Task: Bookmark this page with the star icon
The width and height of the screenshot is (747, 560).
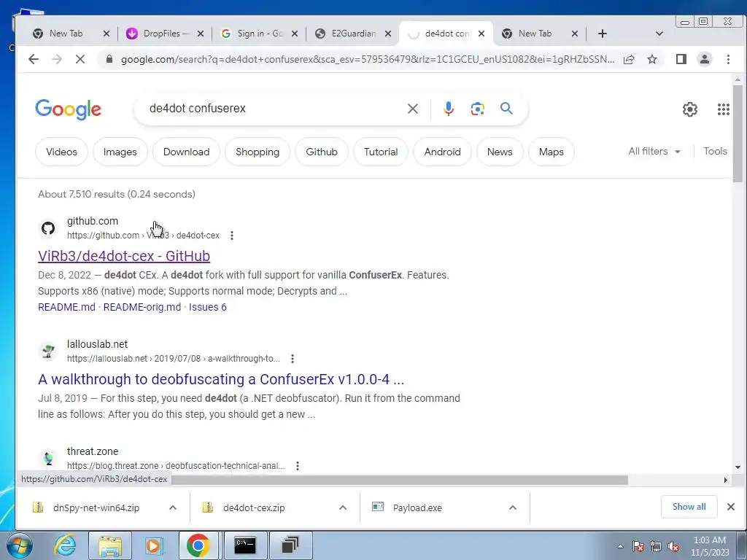Action: coord(652,59)
